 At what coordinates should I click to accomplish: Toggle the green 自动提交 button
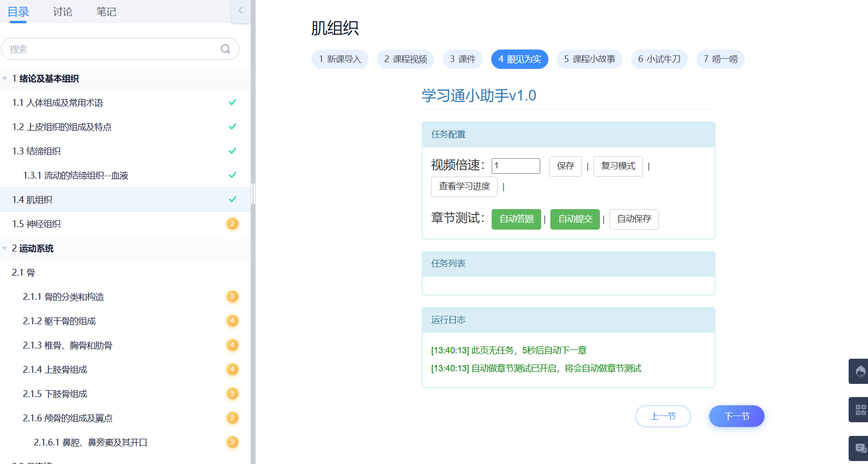click(x=575, y=219)
